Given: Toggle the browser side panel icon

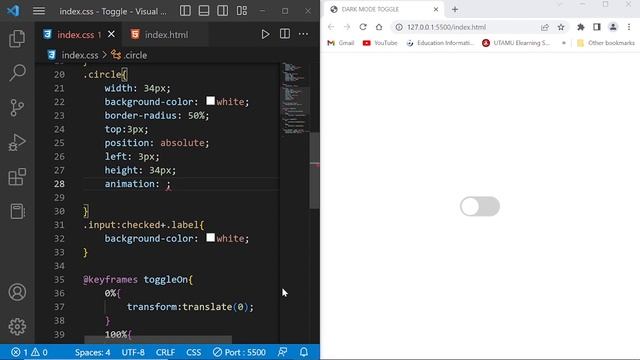Looking at the screenshot, I should (x=597, y=27).
